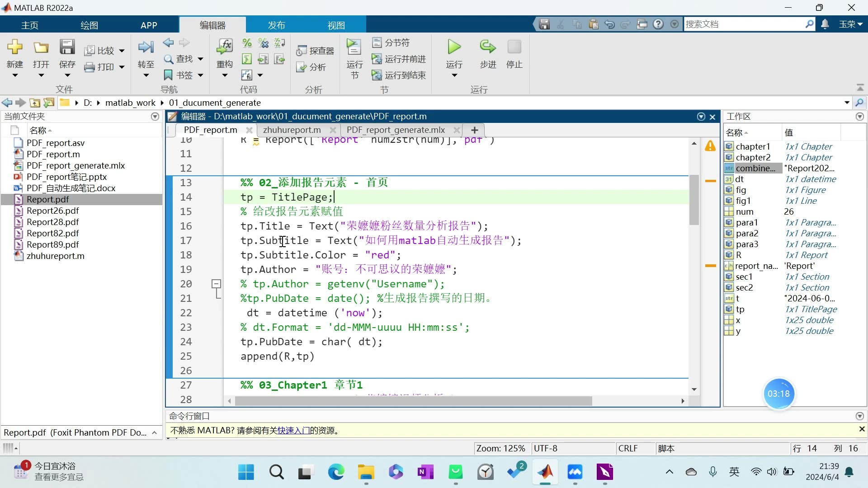The width and height of the screenshot is (868, 488).
Task: Click the code analyzer warning triangle
Action: coord(710,146)
